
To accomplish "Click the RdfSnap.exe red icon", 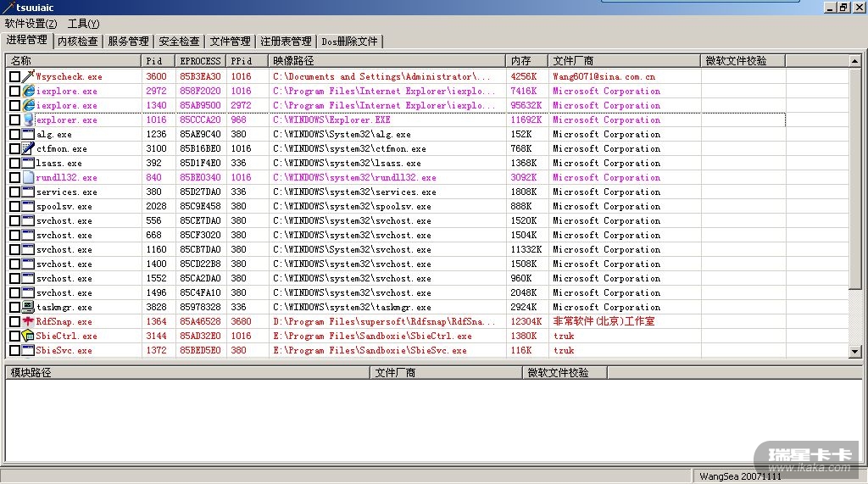I will pos(28,320).
